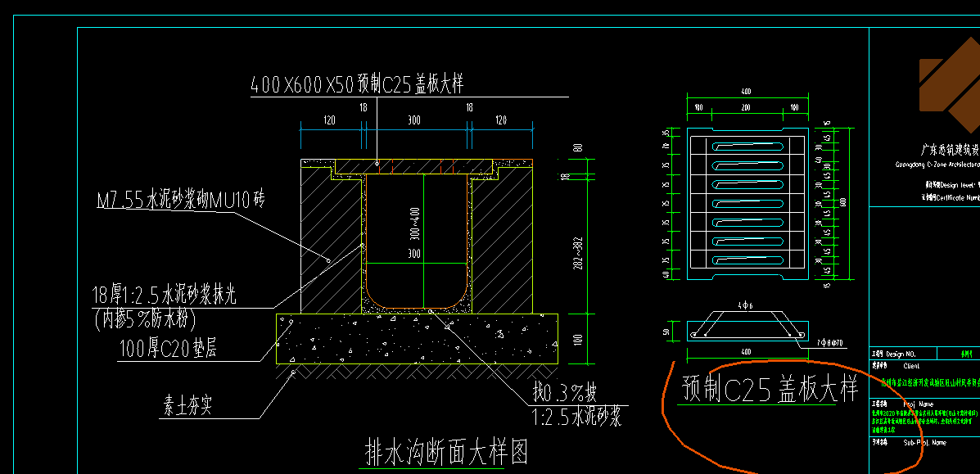
Task: Select the annotation "18厚1:2.5水泥砂浆抹光"
Action: point(165,296)
